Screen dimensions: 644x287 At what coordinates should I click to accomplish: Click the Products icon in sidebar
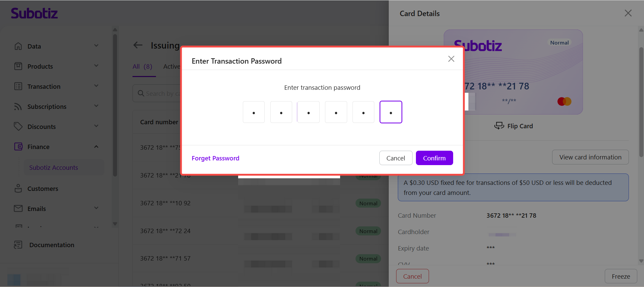(18, 66)
